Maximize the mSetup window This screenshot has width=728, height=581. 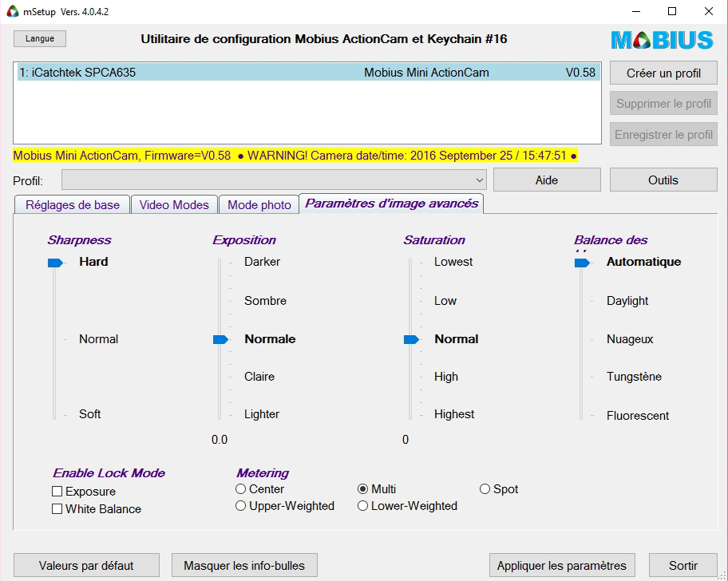[x=672, y=12]
